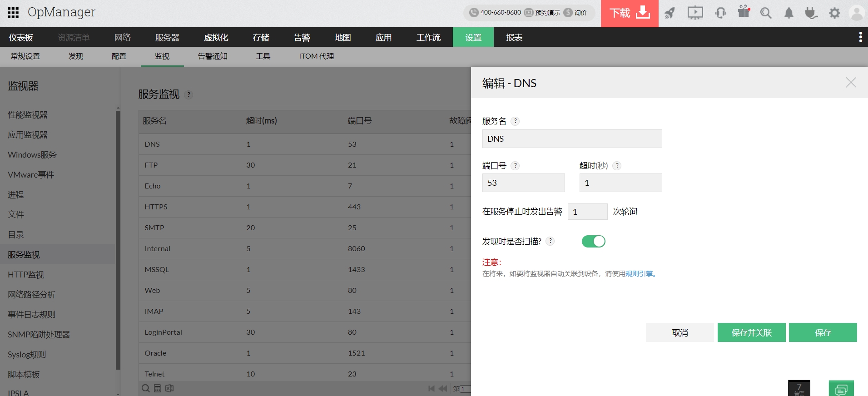
Task: Toggle the 发现时是否扫描 switch
Action: (x=594, y=241)
